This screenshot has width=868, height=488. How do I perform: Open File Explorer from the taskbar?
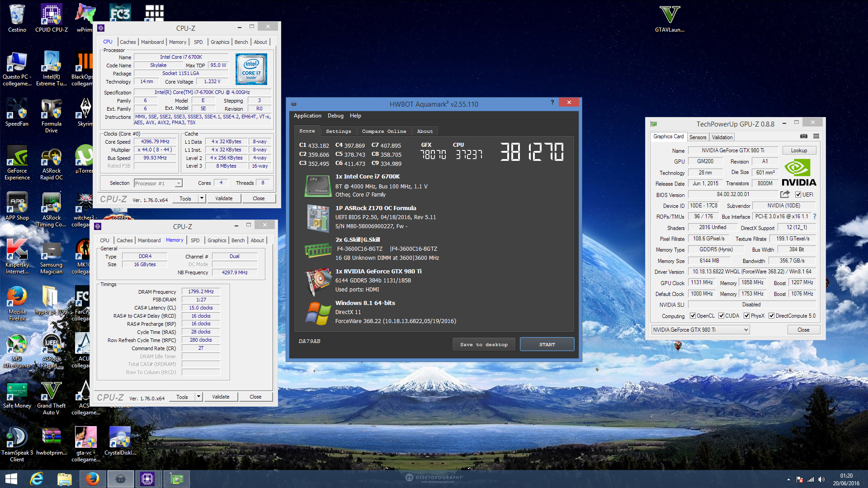click(x=64, y=479)
